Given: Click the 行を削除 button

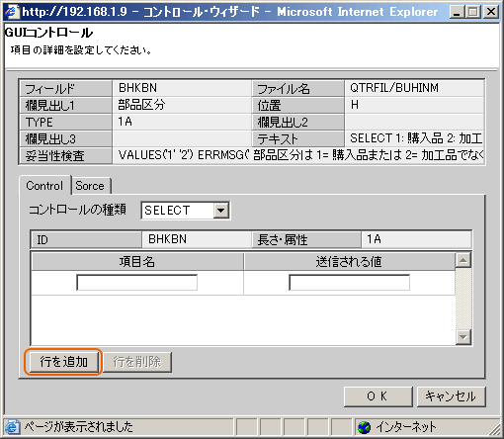Looking at the screenshot, I should point(137,362).
